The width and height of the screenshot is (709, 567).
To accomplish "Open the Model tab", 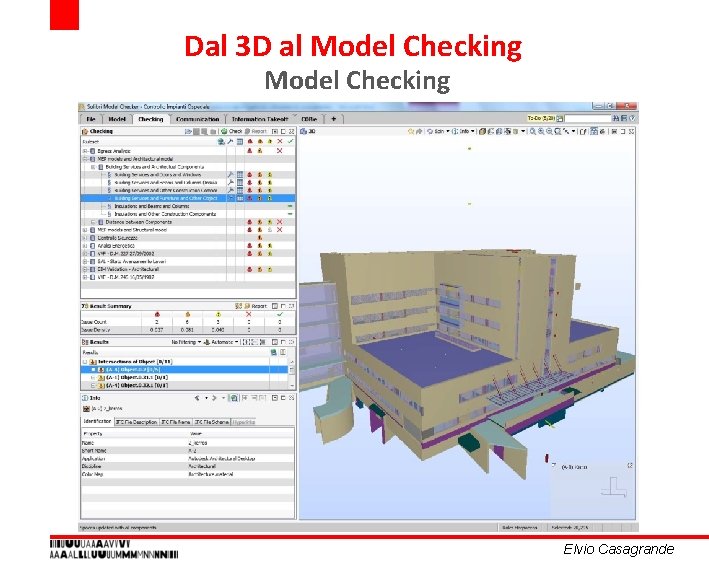I will [x=117, y=119].
